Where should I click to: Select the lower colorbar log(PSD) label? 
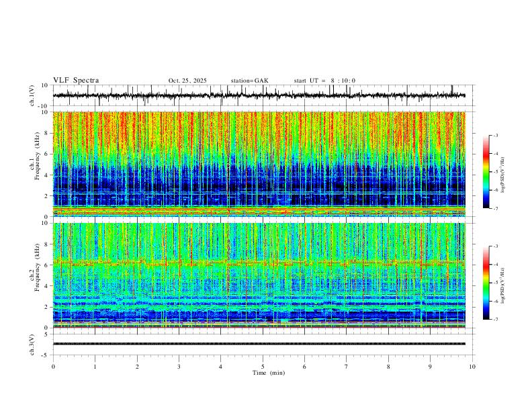(x=503, y=285)
